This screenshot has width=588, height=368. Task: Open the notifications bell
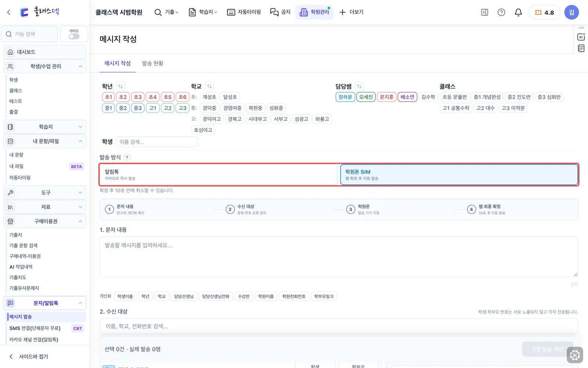pos(518,12)
